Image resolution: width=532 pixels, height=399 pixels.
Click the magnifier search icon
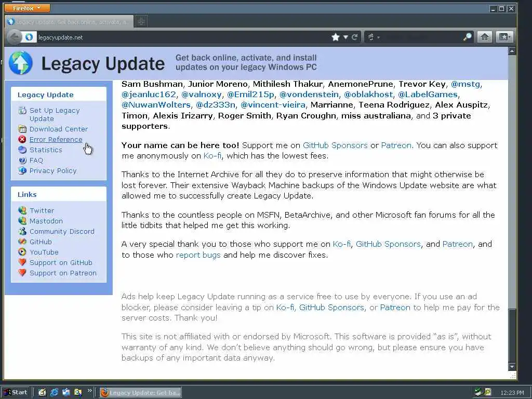point(467,37)
